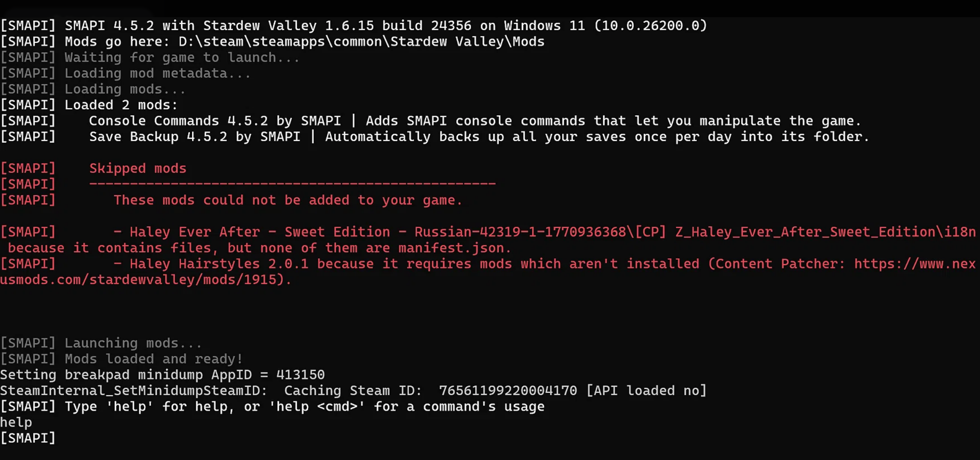
Task: Click the cached Steam ID number
Action: point(508,390)
